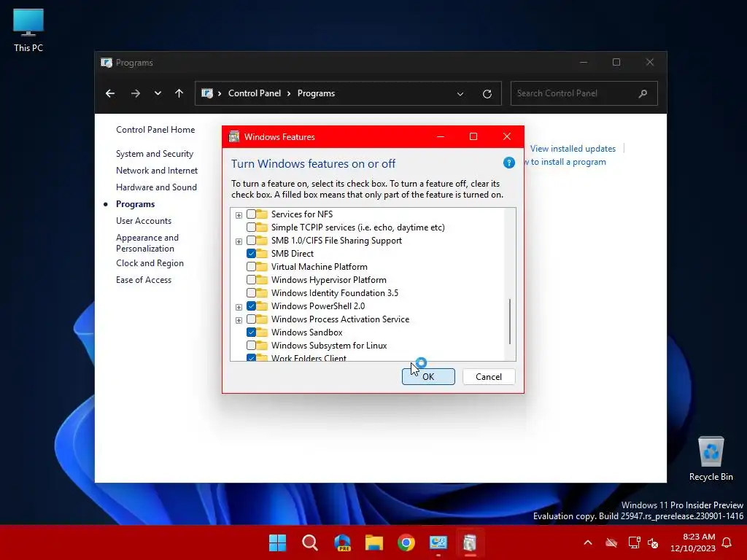Image resolution: width=747 pixels, height=560 pixels.
Task: Maximize the Windows Features dialog
Action: 473,136
